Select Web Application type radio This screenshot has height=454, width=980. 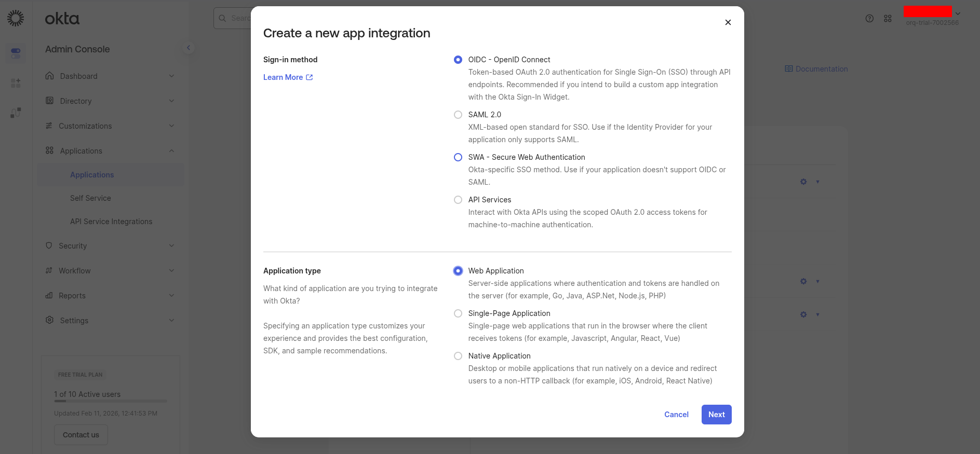(458, 271)
